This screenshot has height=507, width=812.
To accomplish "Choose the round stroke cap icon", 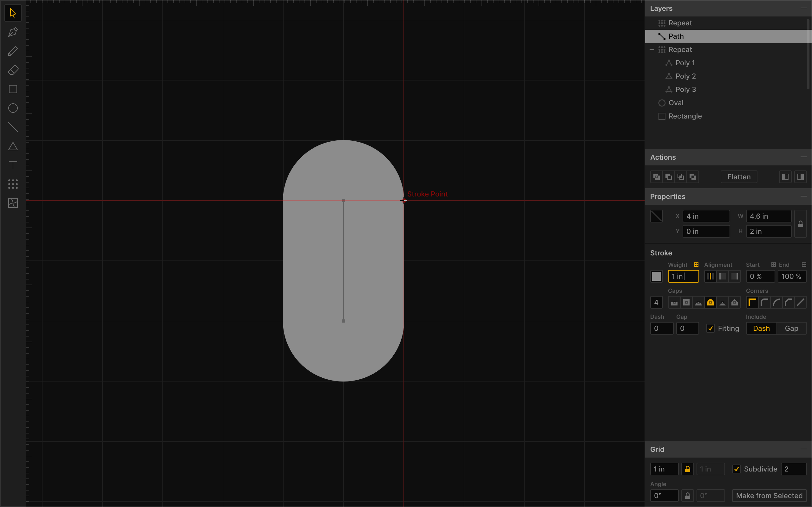I will 710,302.
